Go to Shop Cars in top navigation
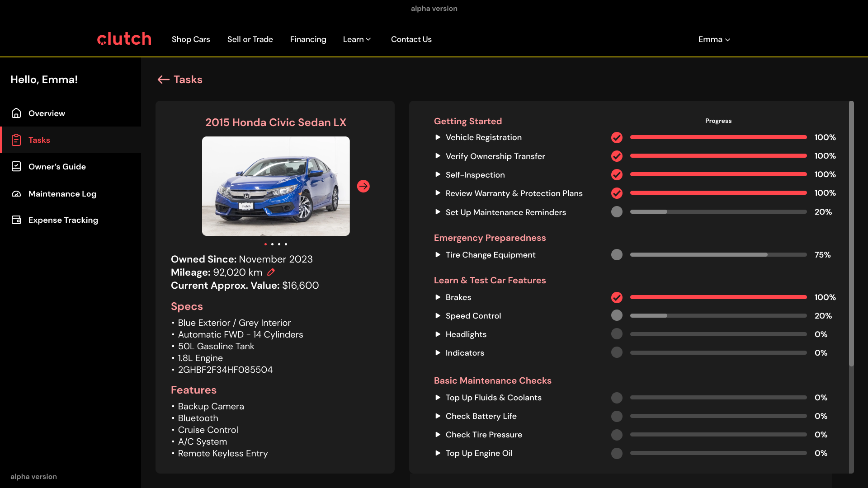The height and width of the screenshot is (488, 868). [191, 39]
